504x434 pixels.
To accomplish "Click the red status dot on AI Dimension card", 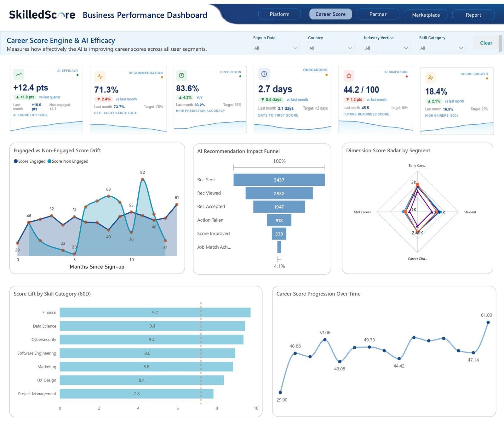I will [407, 76].
